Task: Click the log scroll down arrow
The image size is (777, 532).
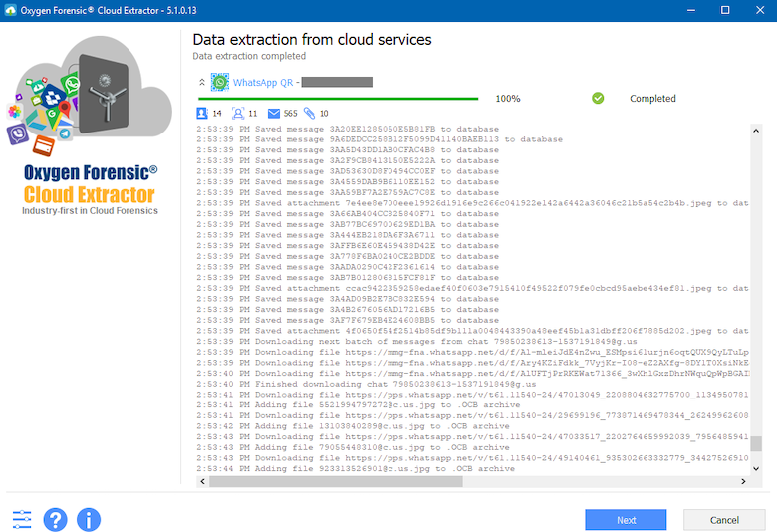Action: (x=756, y=468)
